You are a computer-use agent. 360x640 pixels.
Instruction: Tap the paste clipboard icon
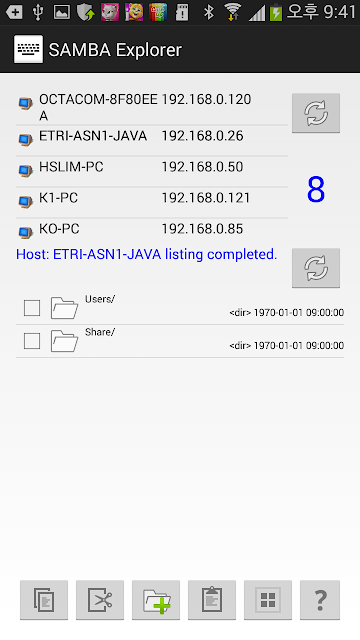pyautogui.click(x=212, y=600)
